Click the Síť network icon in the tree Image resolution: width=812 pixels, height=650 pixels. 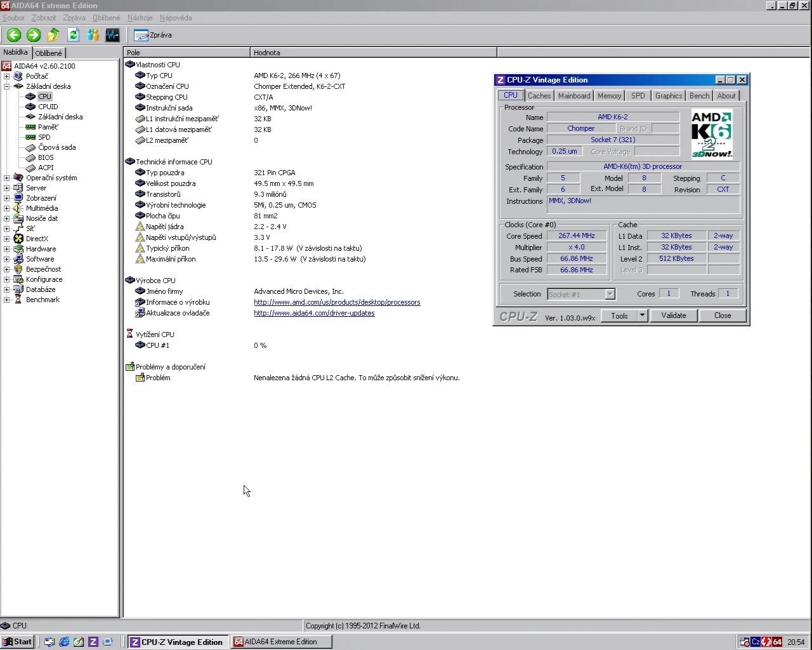18,229
